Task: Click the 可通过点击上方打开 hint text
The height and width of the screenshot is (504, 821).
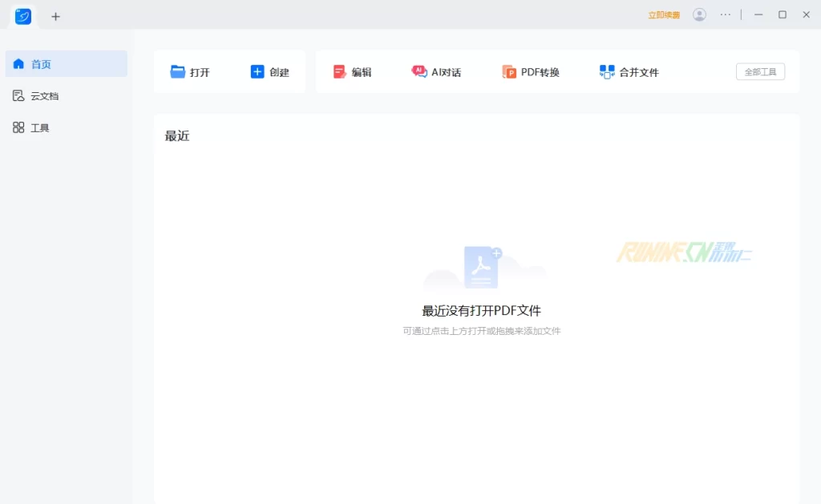Action: coord(481,331)
